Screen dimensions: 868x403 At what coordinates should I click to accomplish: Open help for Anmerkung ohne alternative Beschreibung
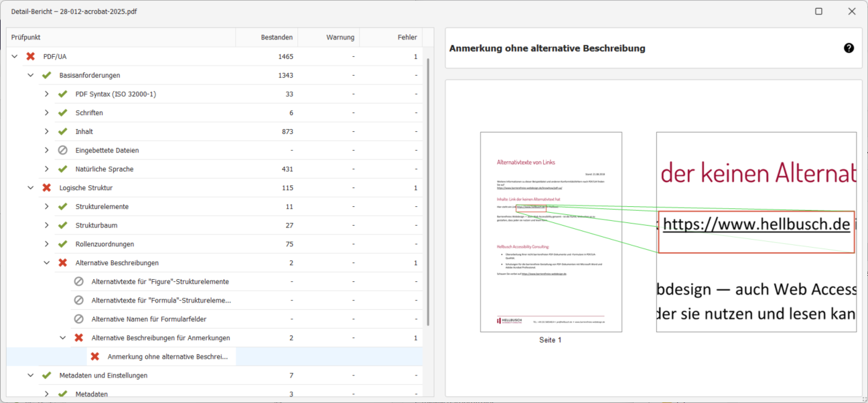click(x=849, y=48)
